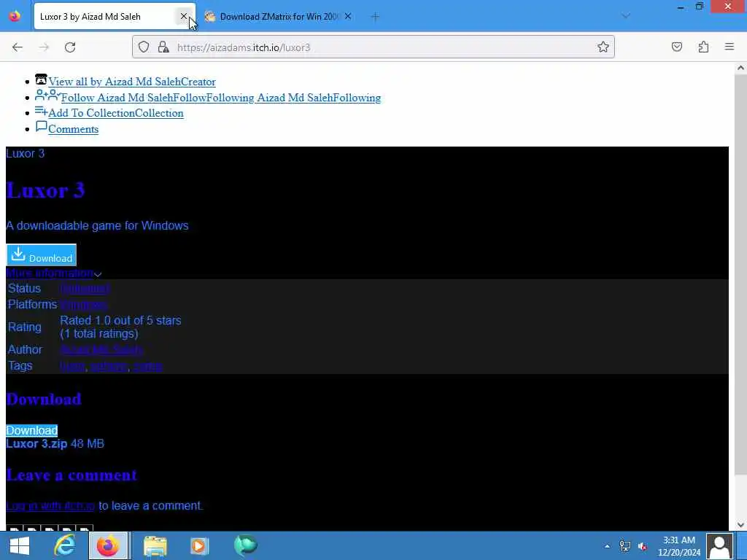Open View all by Aizad Md Saleh link
This screenshot has width=747, height=560.
(x=132, y=82)
